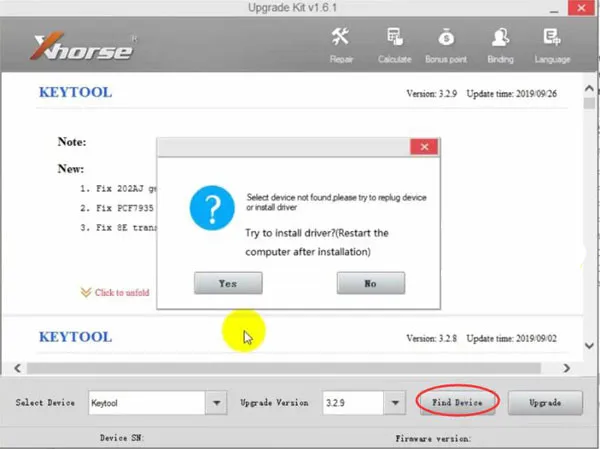
Task: Click the 'Fix 8E' changelog line
Action: coord(118,227)
